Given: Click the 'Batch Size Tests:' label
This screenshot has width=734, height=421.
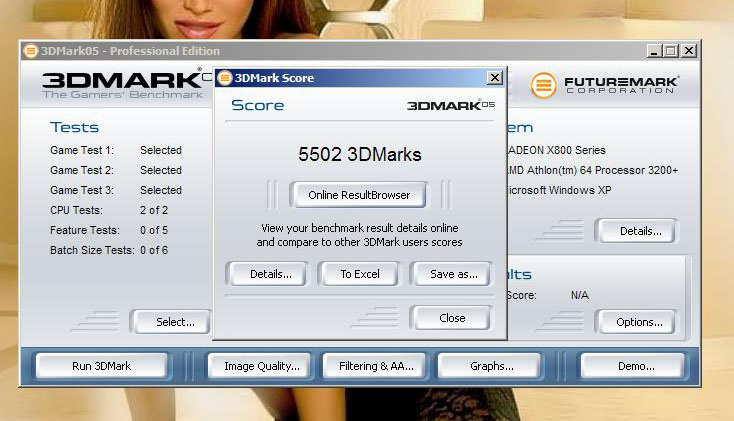Looking at the screenshot, I should 92,250.
